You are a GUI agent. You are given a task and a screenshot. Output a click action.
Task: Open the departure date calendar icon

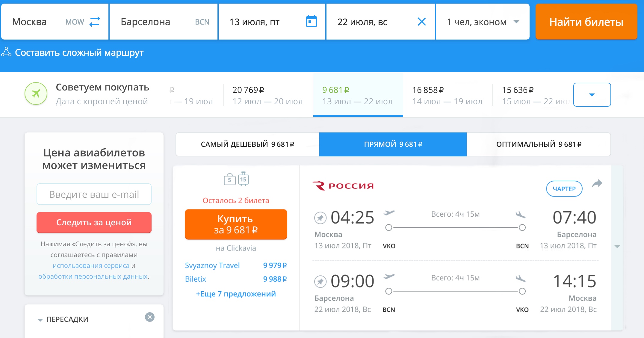[311, 21]
